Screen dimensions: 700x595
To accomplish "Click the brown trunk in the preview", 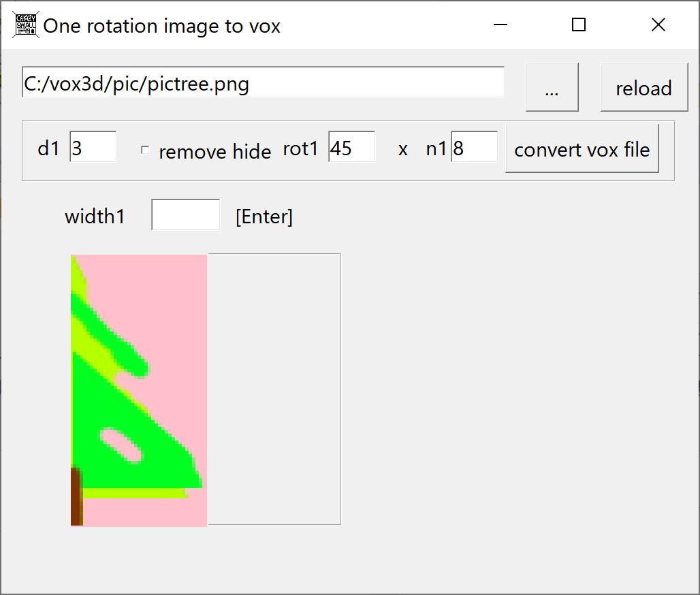I will click(x=76, y=497).
